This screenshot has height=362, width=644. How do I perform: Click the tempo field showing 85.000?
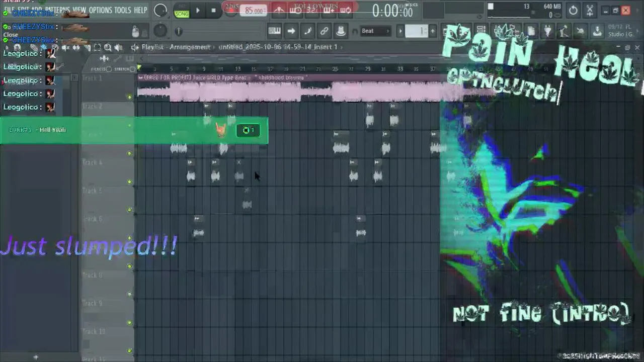coord(254,11)
